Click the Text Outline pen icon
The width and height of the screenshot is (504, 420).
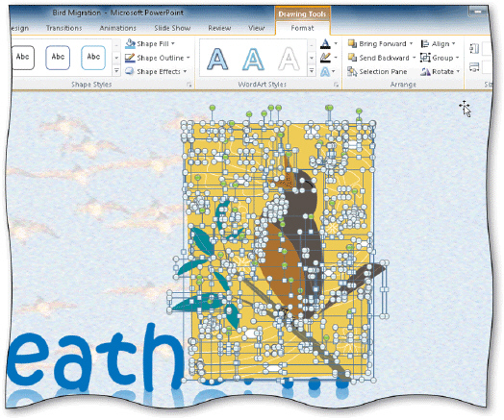pyautogui.click(x=325, y=58)
